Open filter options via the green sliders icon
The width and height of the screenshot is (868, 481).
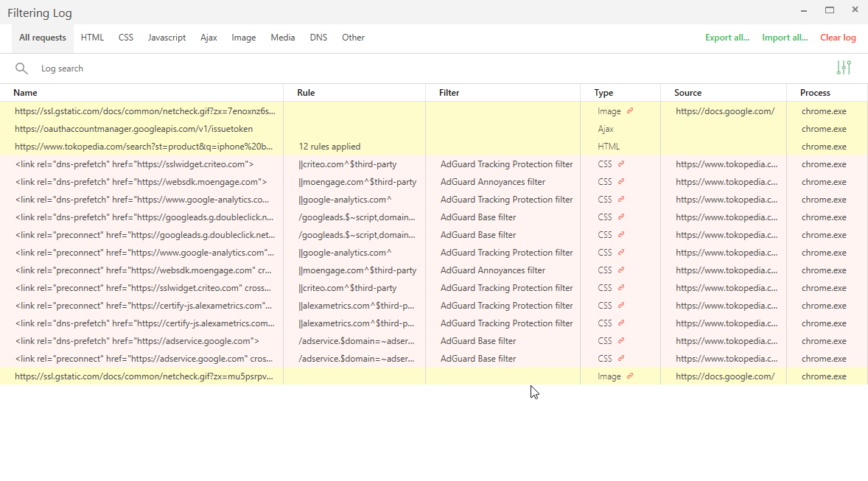[844, 67]
